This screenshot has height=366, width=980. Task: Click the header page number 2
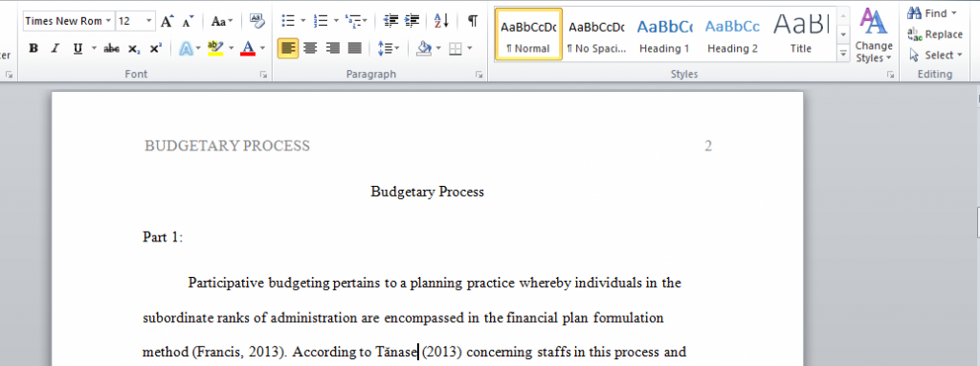point(708,147)
